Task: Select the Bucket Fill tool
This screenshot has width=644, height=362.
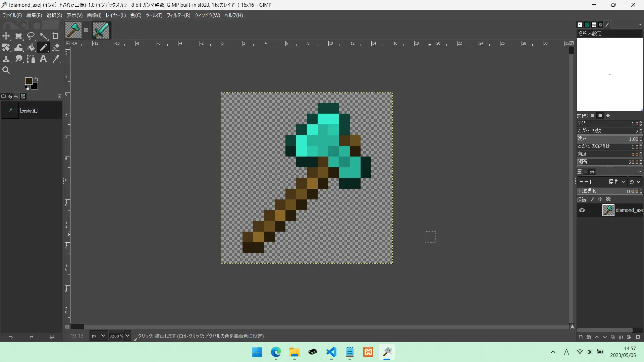Action: coord(31,48)
